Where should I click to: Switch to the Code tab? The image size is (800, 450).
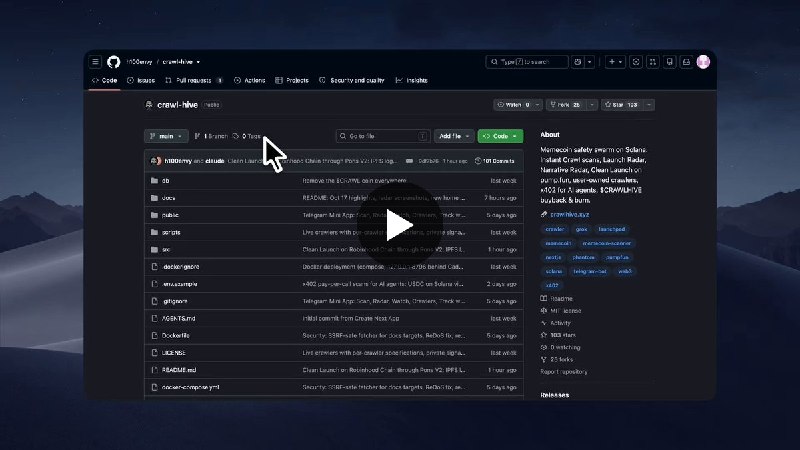point(105,80)
